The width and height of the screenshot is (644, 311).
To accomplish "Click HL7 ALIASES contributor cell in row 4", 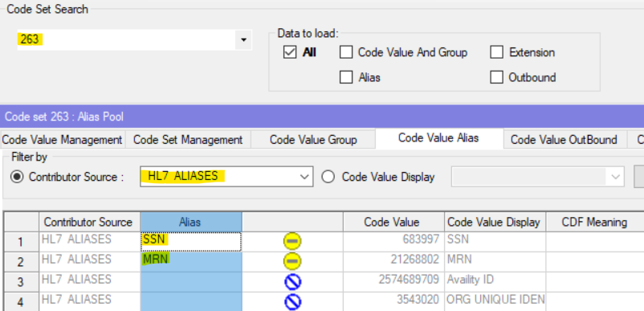I will [x=90, y=302].
